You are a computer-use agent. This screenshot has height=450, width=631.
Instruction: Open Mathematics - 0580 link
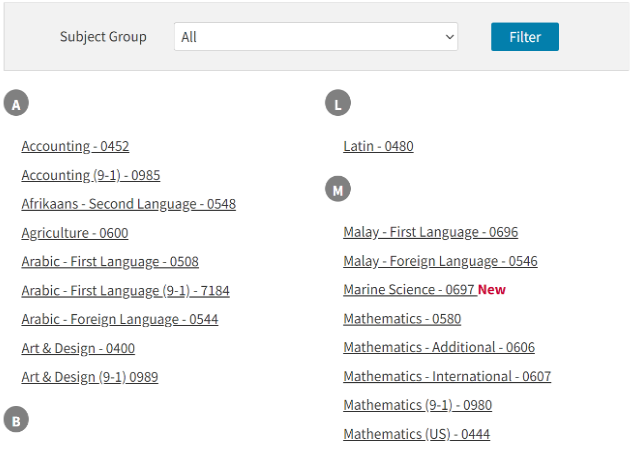coord(402,319)
